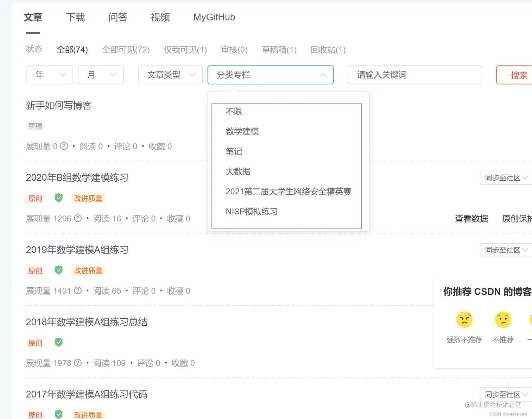This screenshot has width=532, height=419.
Task: Click green verified badge on 2019年数学建模A组练习
Action: pos(59,270)
